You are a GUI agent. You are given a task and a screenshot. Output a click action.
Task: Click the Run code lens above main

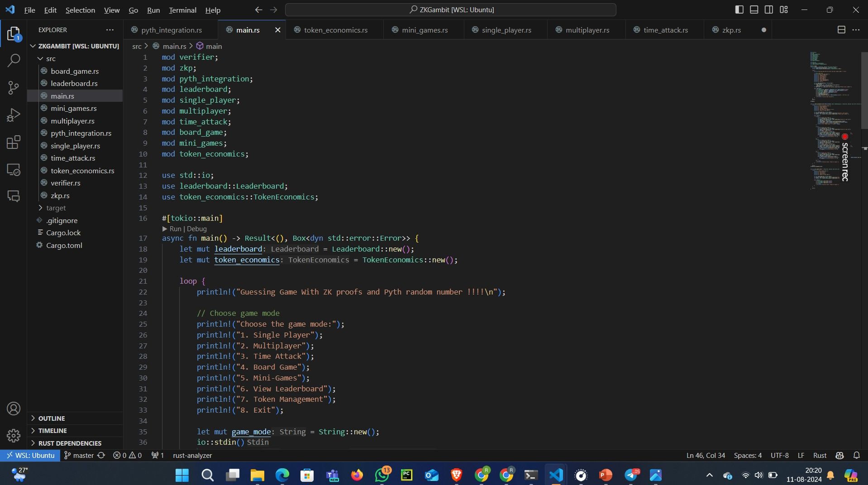(172, 229)
